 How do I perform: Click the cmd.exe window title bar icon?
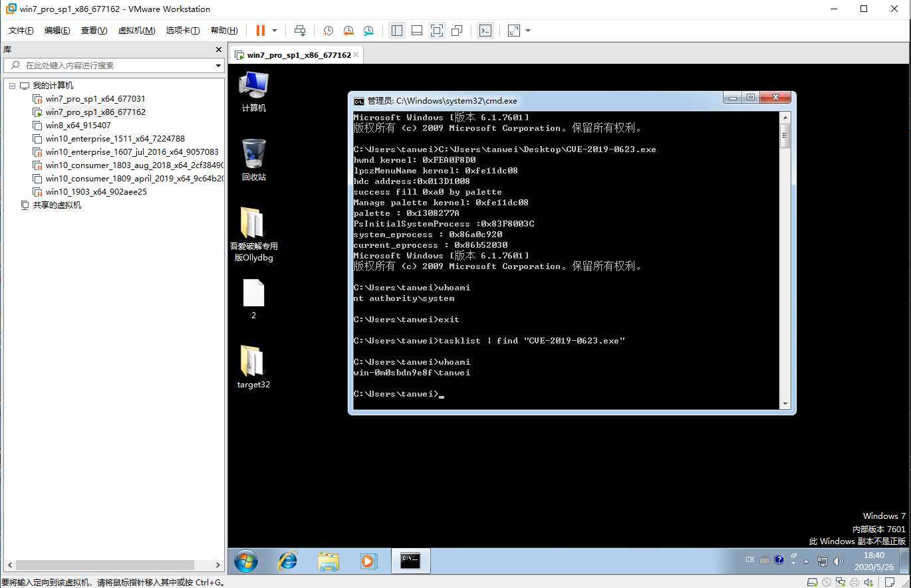pos(359,101)
